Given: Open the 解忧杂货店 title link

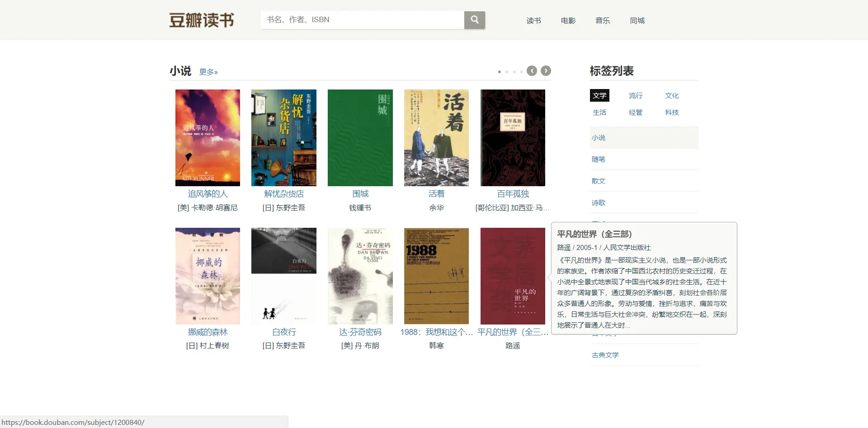Looking at the screenshot, I should point(284,194).
